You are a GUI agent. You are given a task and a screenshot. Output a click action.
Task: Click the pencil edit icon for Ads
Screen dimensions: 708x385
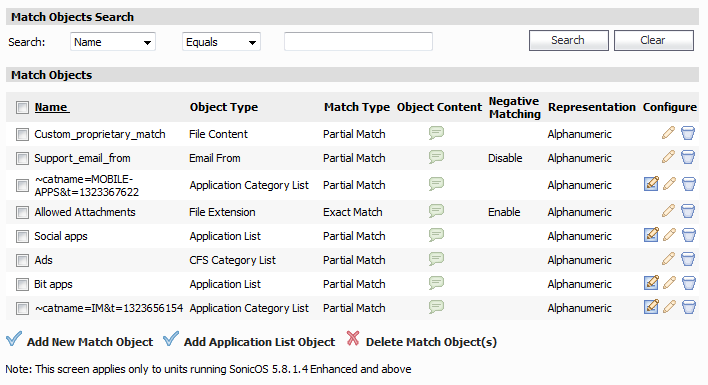click(668, 259)
